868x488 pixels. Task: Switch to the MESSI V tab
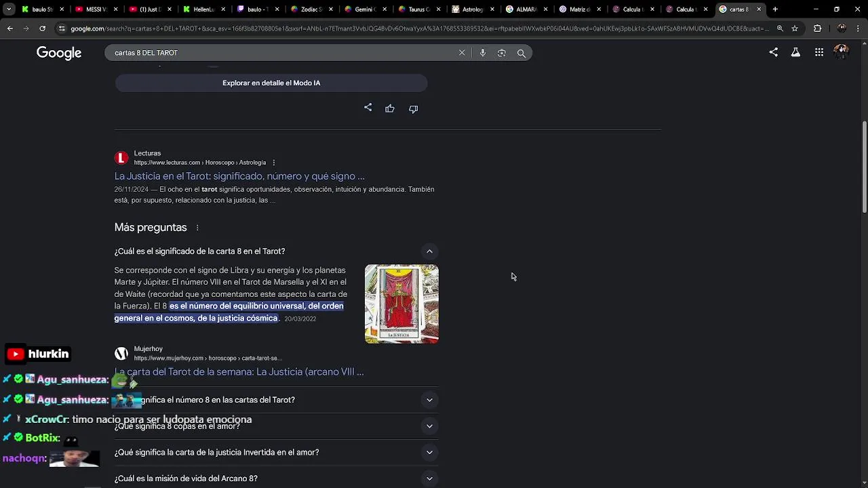(x=96, y=9)
